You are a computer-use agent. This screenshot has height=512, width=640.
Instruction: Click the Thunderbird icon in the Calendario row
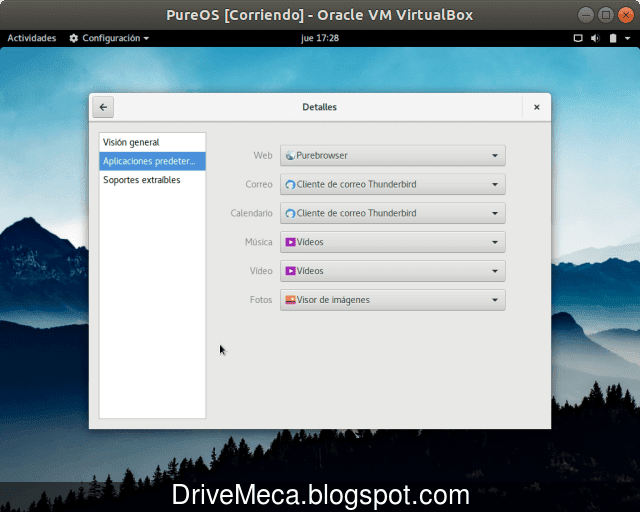(290, 214)
